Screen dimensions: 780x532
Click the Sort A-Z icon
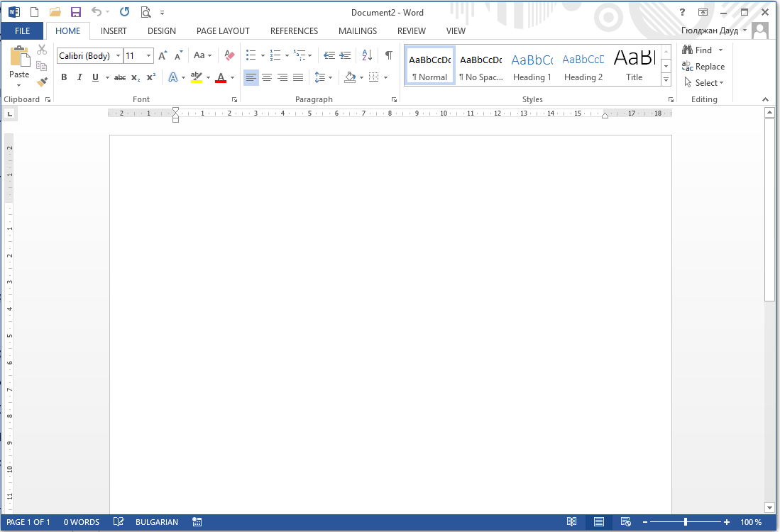tap(367, 55)
